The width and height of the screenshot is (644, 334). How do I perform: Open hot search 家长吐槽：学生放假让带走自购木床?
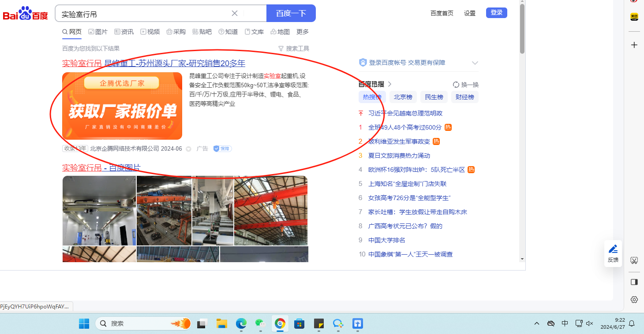[x=418, y=212]
